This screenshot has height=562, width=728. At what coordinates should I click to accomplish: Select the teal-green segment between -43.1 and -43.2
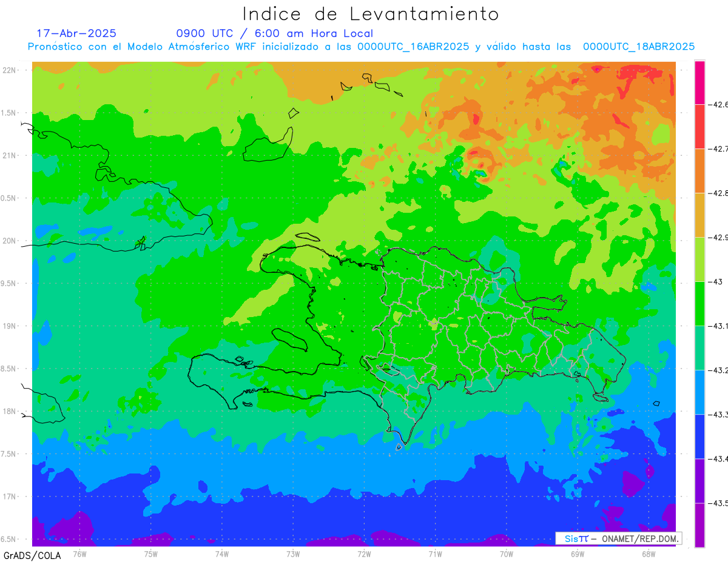(x=699, y=347)
